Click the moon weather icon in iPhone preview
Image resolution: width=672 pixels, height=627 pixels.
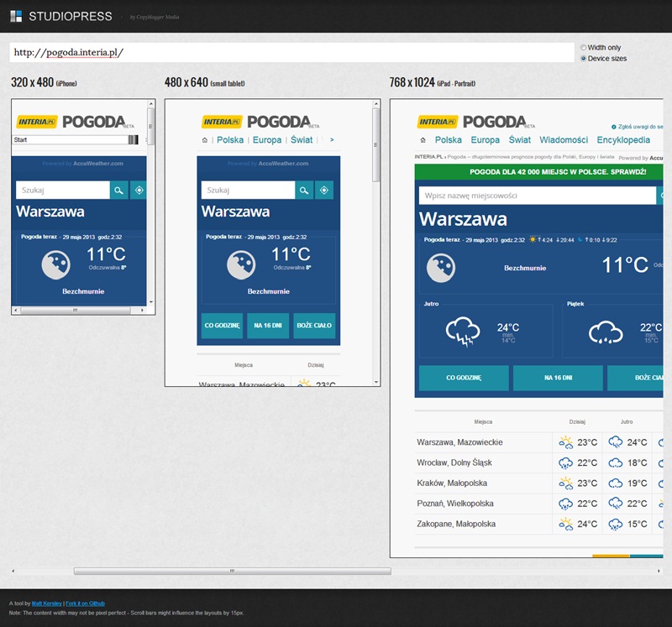pos(55,264)
